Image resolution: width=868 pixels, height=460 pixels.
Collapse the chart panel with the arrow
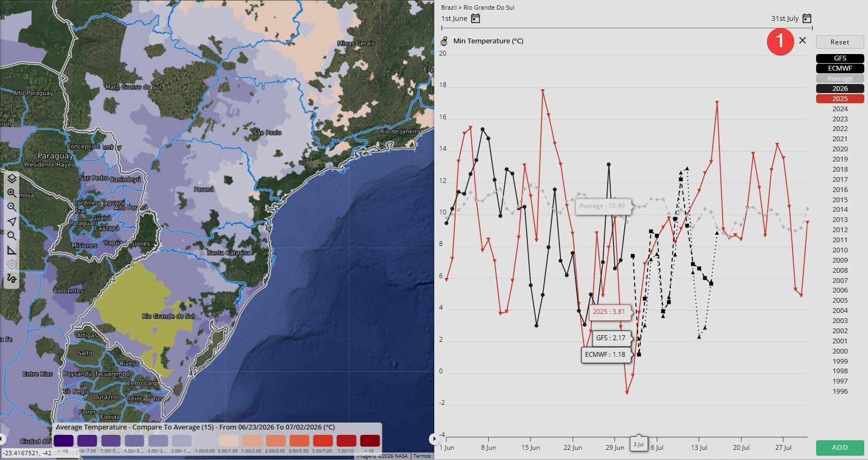[x=433, y=439]
